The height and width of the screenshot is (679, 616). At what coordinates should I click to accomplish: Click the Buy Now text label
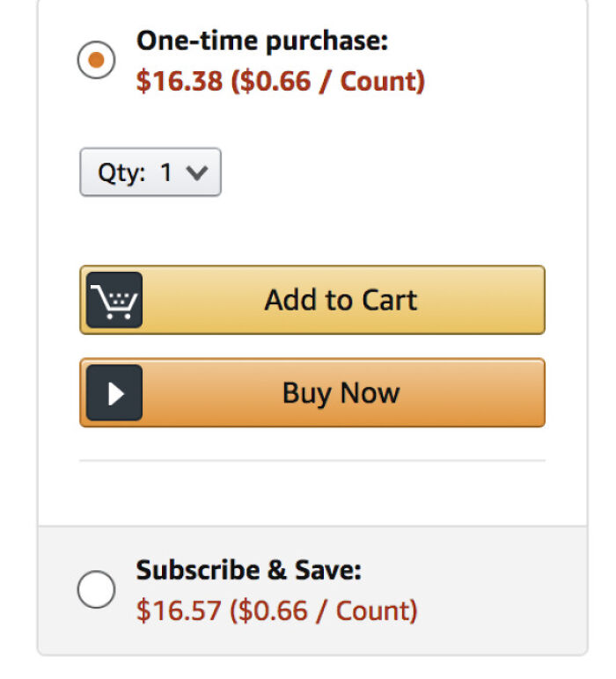coord(341,392)
